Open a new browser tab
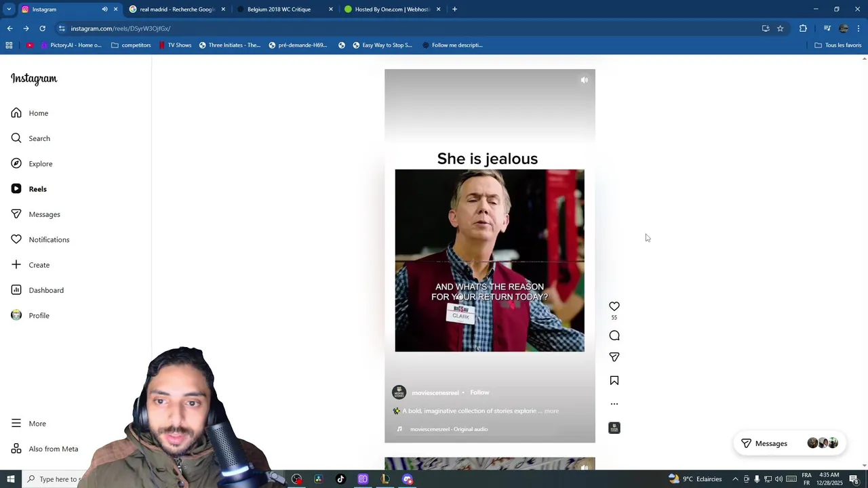 pyautogui.click(x=454, y=9)
